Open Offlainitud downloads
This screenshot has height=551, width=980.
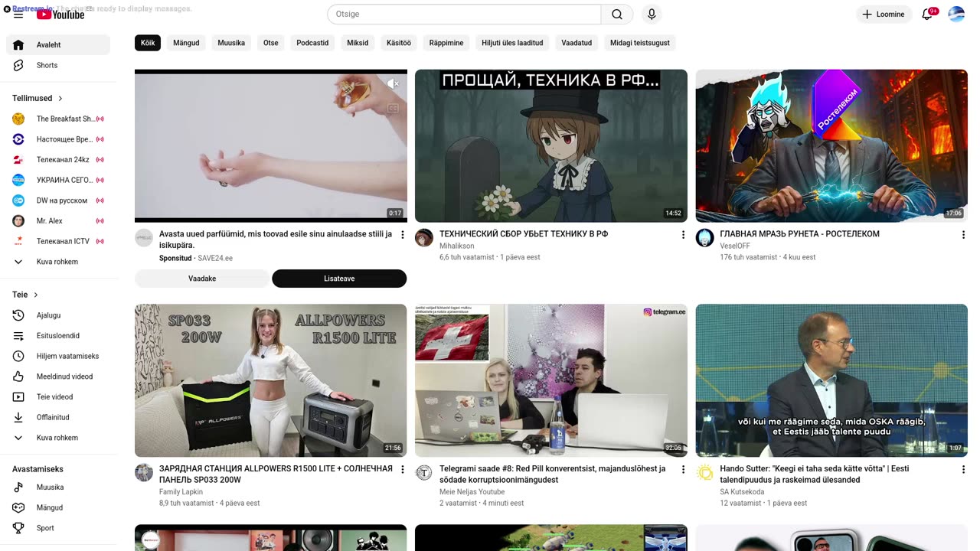point(58,417)
